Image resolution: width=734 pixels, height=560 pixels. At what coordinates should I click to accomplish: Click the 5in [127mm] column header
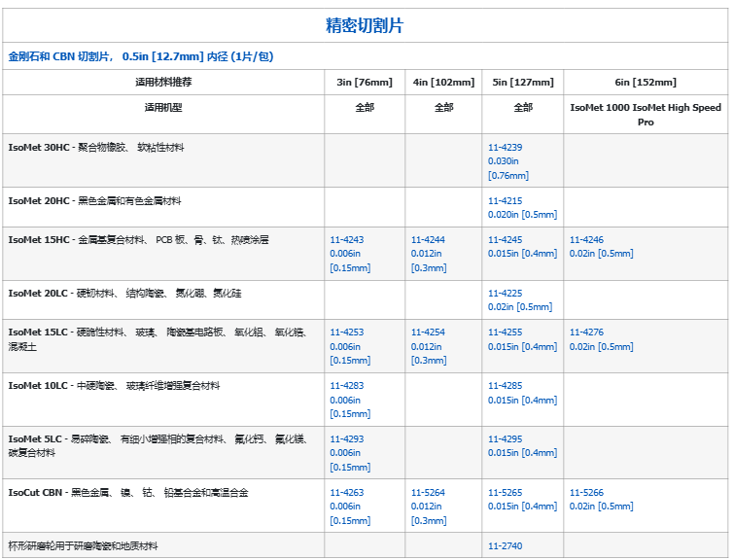point(523,83)
